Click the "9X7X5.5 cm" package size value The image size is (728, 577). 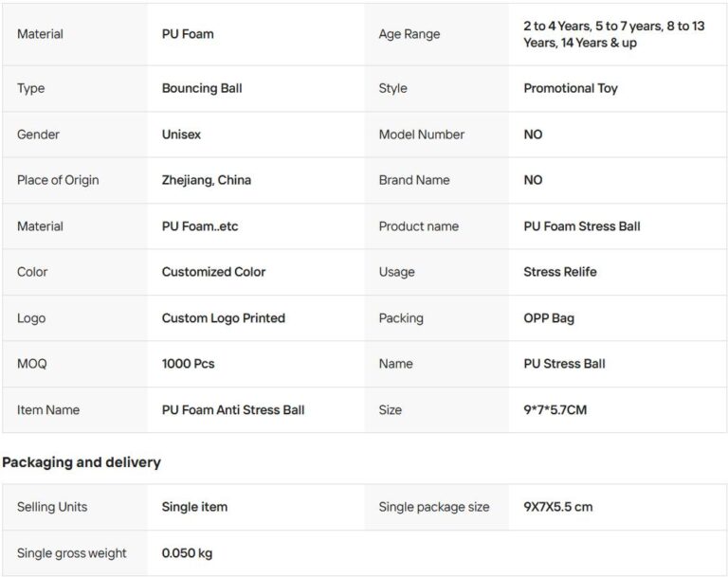pos(558,507)
